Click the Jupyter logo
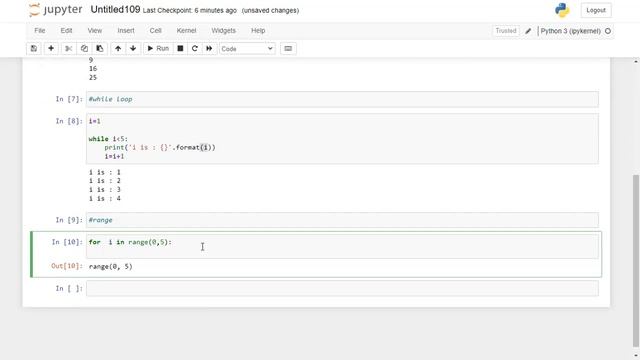 pyautogui.click(x=56, y=10)
